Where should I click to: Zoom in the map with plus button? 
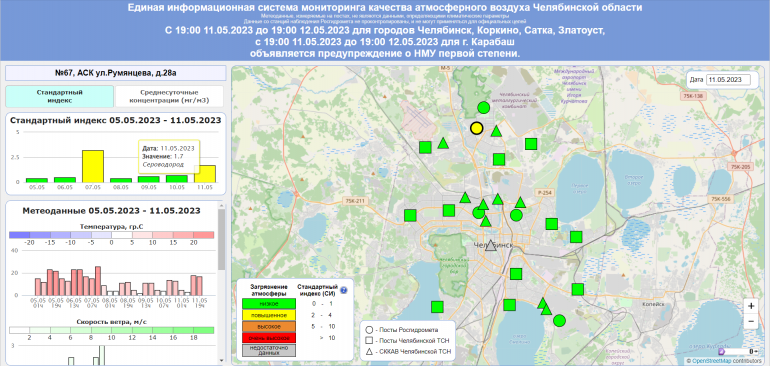[751, 306]
